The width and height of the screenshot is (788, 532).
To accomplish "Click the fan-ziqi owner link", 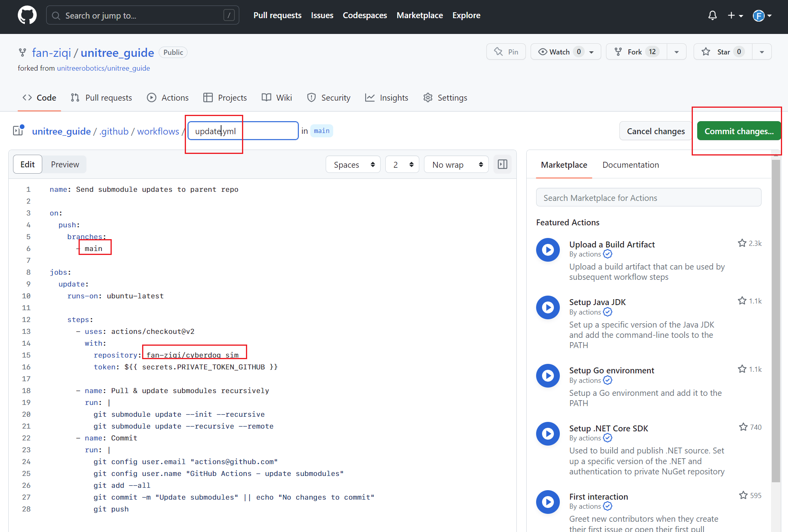I will (x=51, y=52).
